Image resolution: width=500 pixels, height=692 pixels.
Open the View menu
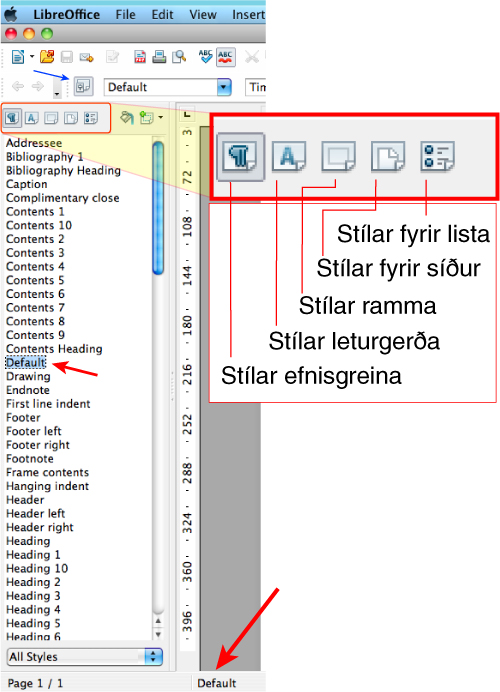[x=203, y=15]
